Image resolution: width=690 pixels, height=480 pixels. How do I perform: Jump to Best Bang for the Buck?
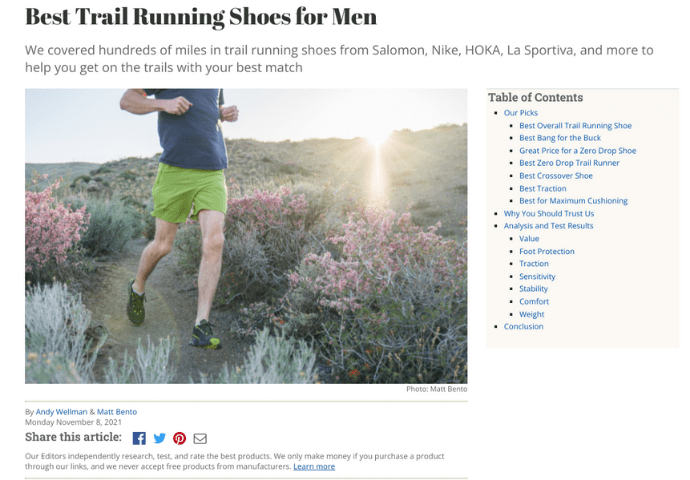click(x=559, y=138)
